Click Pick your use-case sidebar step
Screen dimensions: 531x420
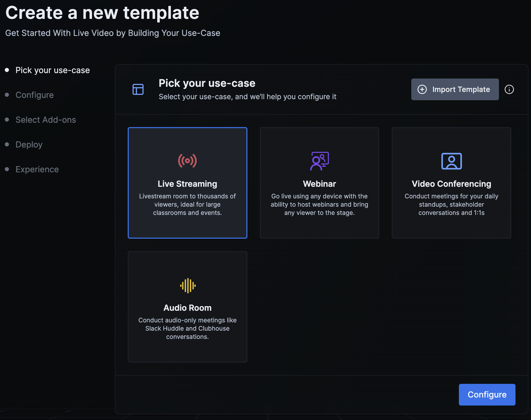(x=52, y=70)
